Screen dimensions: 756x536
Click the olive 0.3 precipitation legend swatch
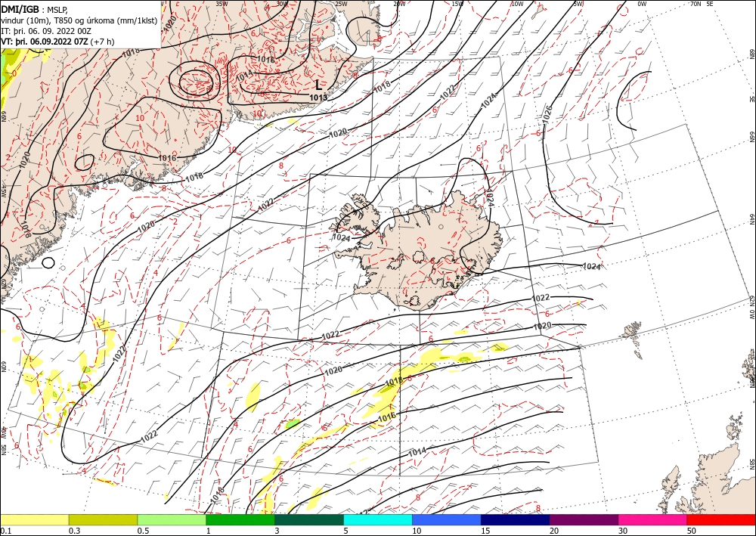pos(103,519)
